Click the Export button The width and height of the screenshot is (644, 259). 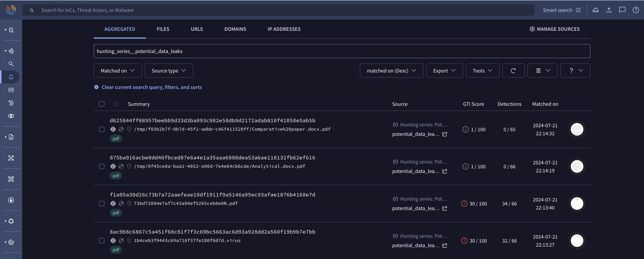point(444,70)
